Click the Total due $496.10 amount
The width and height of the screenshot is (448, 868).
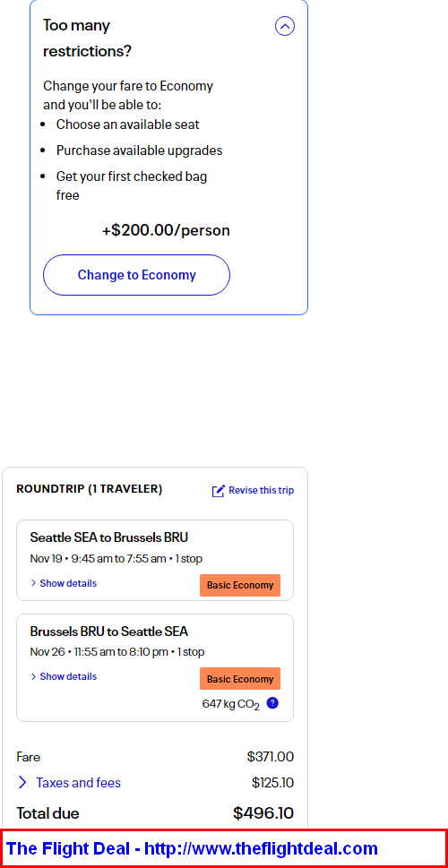coord(263,813)
